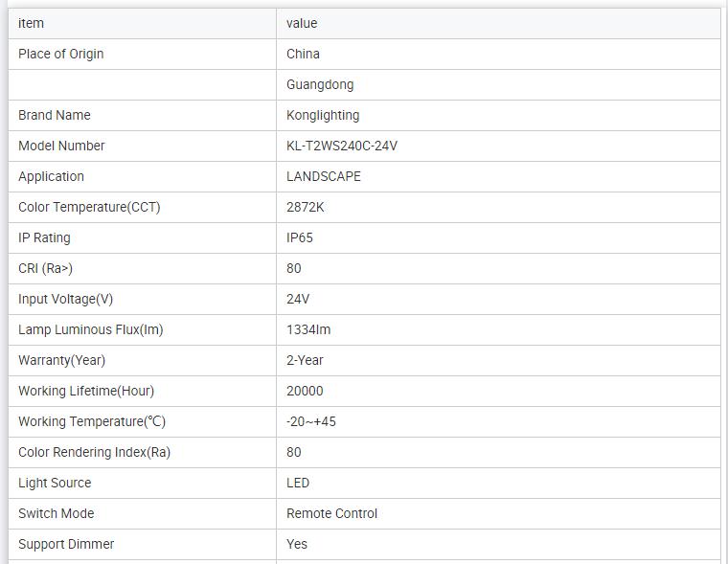Select the "1334lm" luminous flux value
Viewport: 728px width, 564px height.
click(308, 329)
